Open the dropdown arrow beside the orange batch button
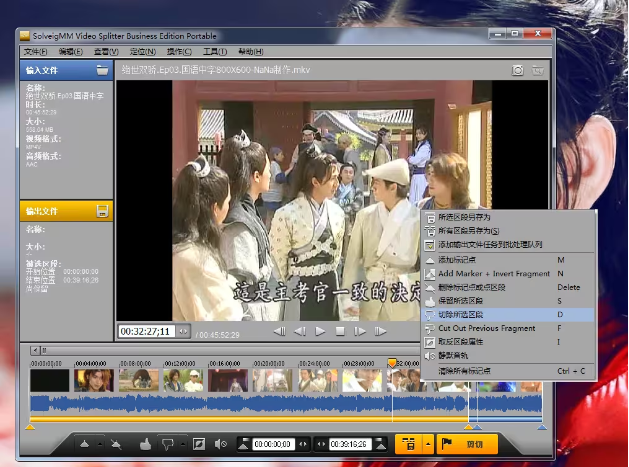The height and width of the screenshot is (467, 629). pos(428,443)
